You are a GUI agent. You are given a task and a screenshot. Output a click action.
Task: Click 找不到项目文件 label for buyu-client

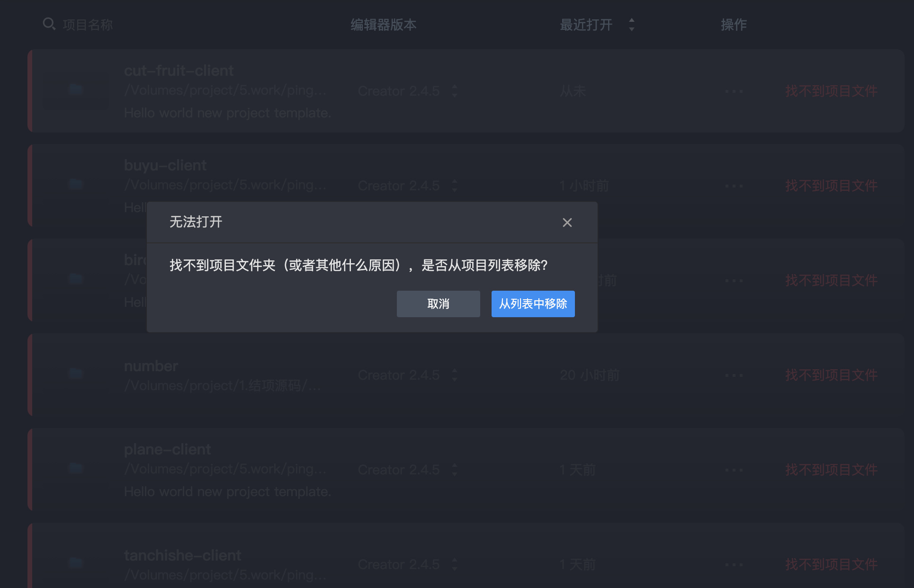click(x=831, y=186)
